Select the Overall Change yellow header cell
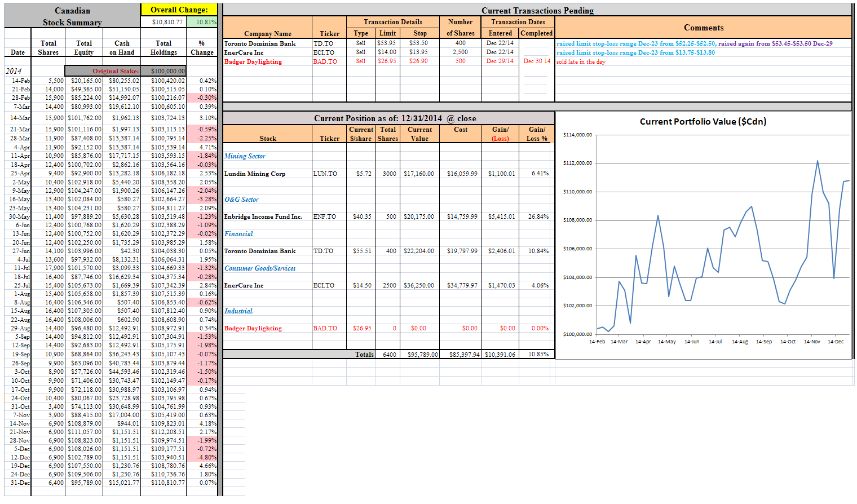The height and width of the screenshot is (504, 857). [179, 10]
